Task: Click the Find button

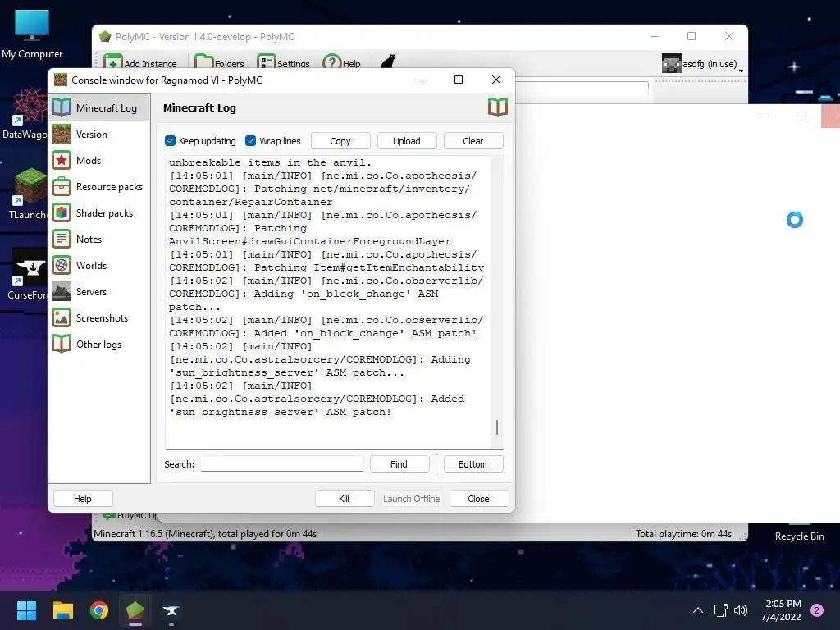Action: tap(399, 464)
